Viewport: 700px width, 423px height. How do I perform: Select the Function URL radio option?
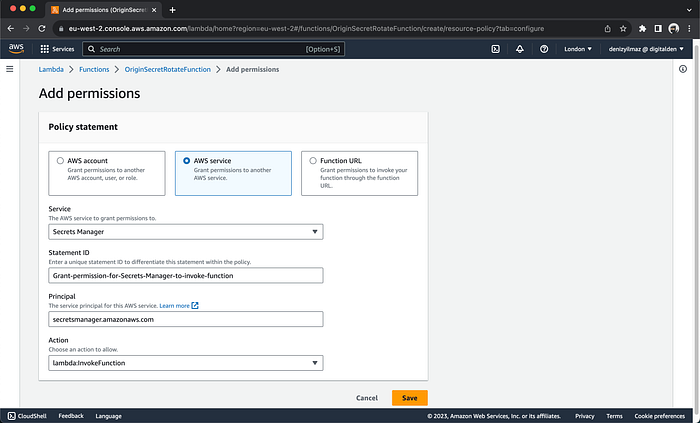(x=313, y=161)
